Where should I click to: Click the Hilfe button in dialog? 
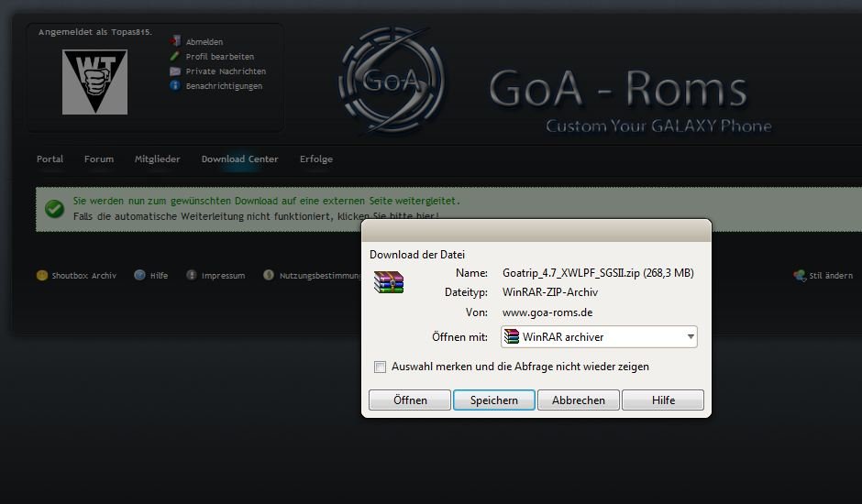(663, 400)
